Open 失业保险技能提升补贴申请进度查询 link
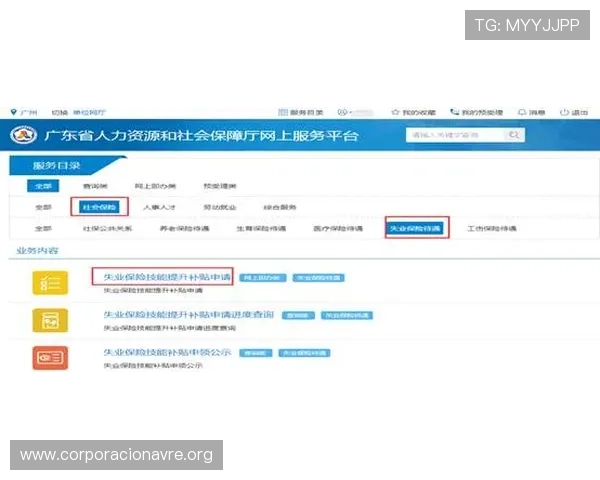 point(189,315)
